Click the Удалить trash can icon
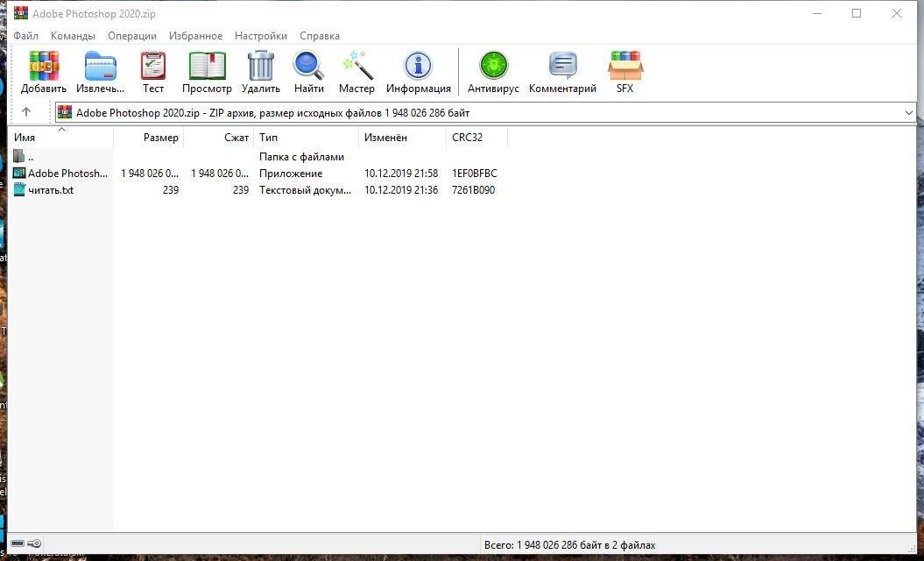 coord(260,66)
